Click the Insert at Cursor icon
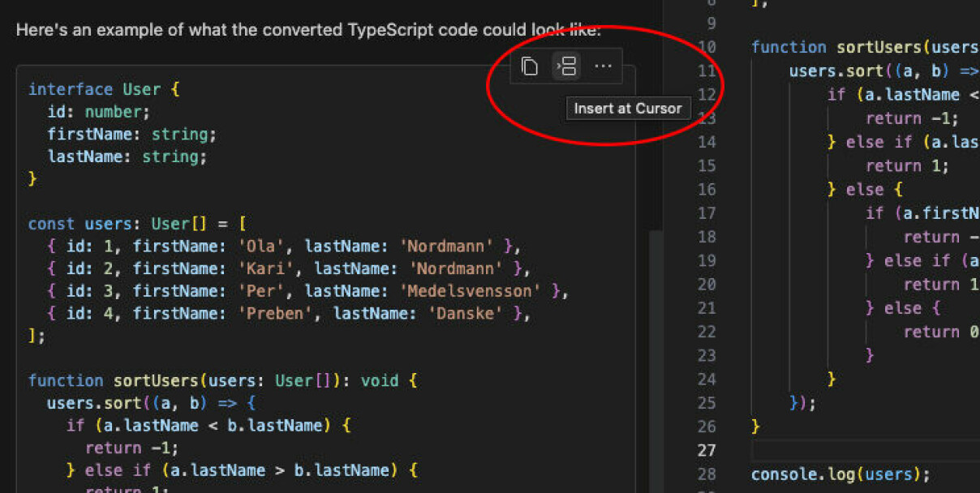 point(566,66)
